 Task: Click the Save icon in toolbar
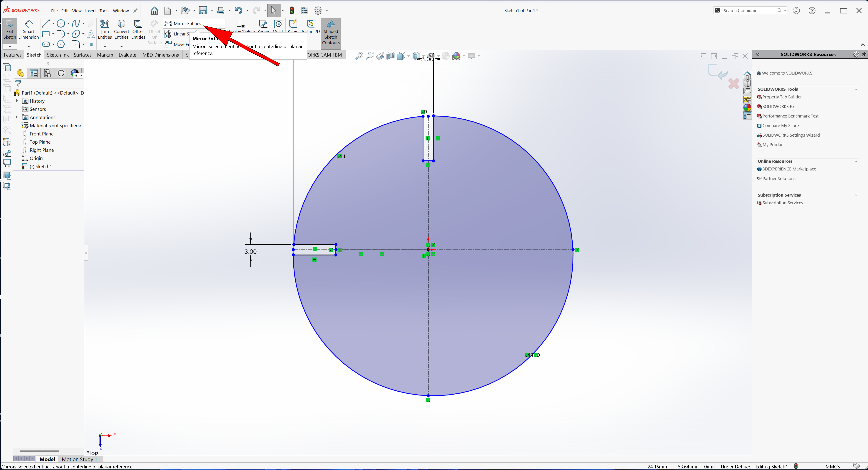pos(203,10)
